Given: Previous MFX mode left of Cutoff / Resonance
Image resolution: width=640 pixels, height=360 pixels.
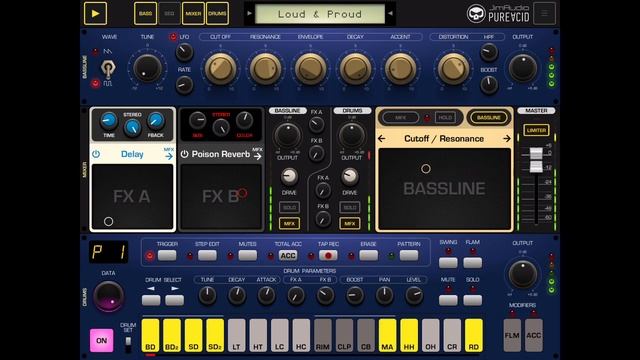Looking at the screenshot, I should pyautogui.click(x=382, y=139).
